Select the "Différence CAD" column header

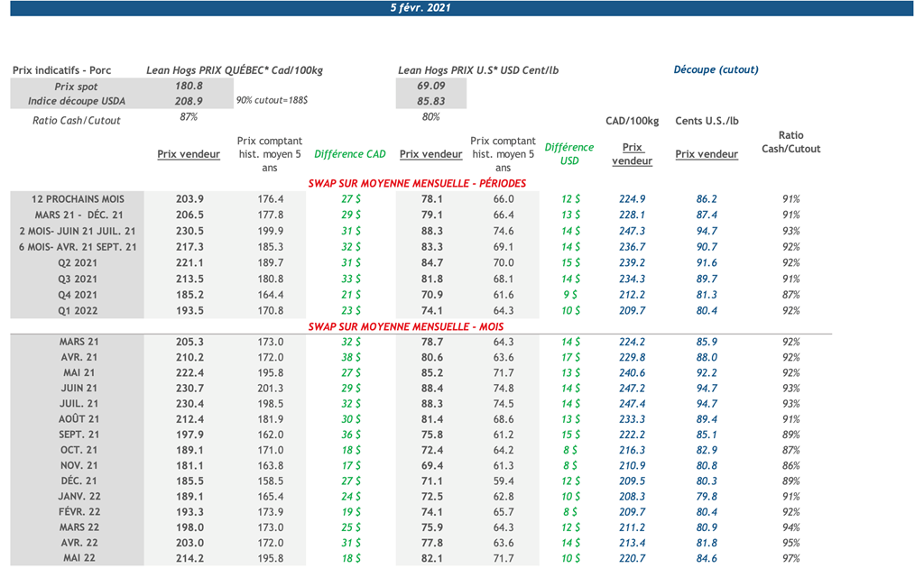click(x=350, y=154)
